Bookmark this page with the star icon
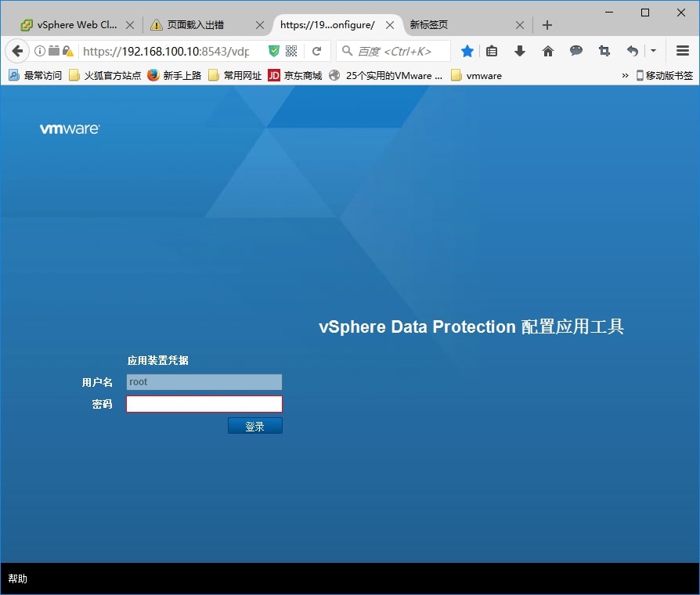Image resolution: width=700 pixels, height=595 pixels. 467,52
